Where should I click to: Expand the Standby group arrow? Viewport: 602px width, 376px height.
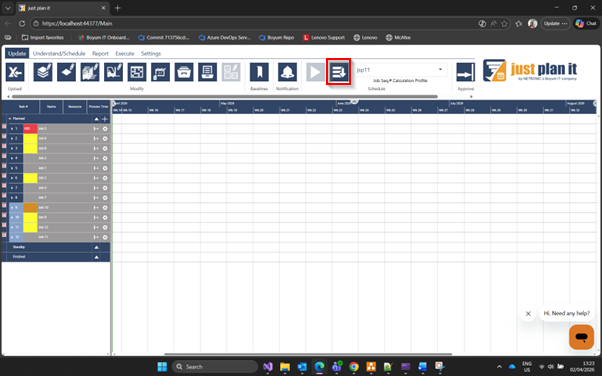[x=96, y=247]
